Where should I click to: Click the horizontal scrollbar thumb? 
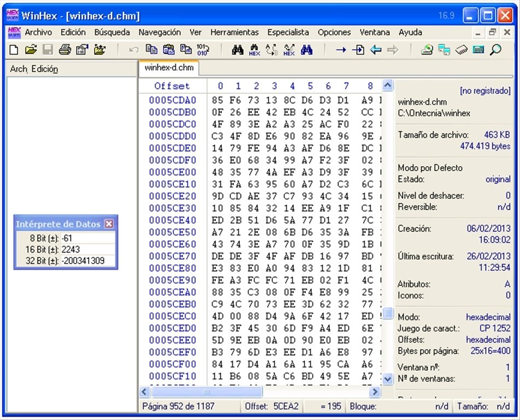206,392
